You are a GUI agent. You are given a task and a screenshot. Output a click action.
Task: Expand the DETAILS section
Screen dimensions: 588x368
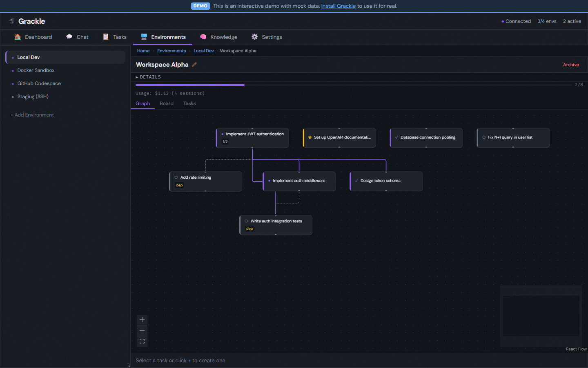click(148, 77)
